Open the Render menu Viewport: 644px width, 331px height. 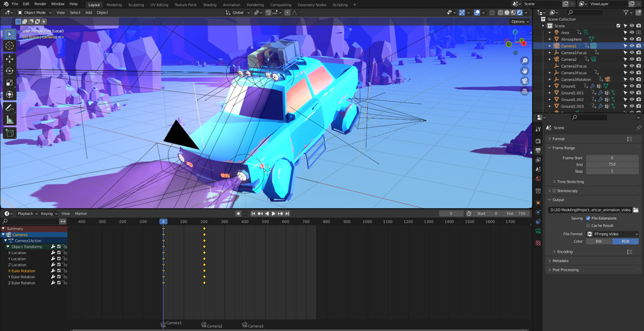(40, 4)
